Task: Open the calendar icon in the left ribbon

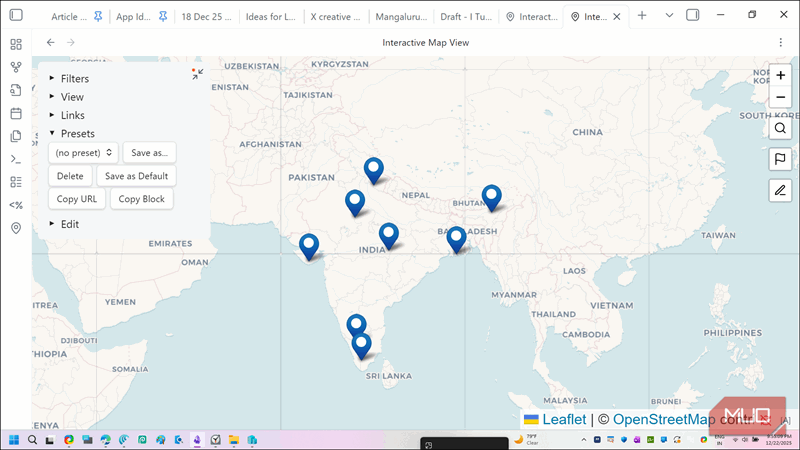Action: [16, 113]
